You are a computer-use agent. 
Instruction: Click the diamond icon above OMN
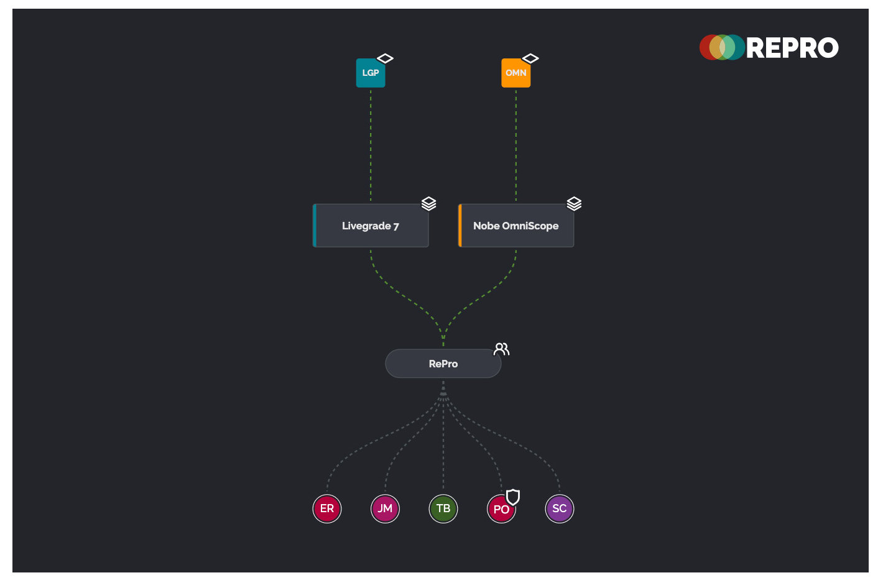tap(530, 58)
